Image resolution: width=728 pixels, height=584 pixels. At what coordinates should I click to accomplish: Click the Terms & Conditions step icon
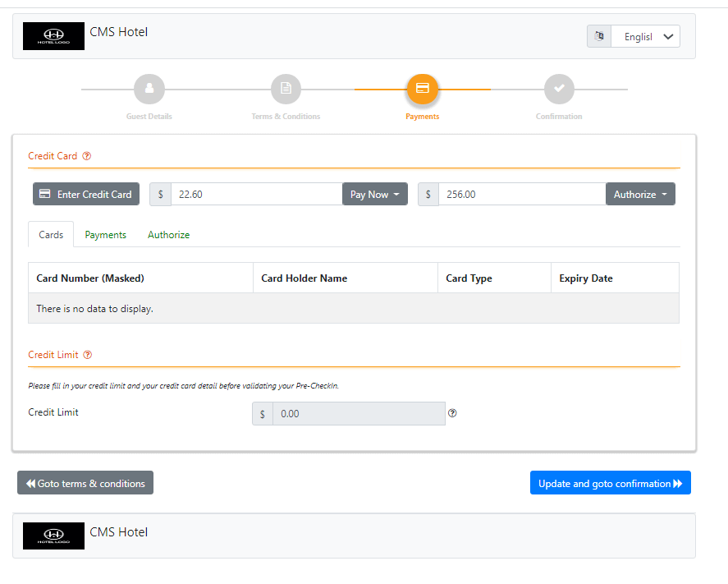(286, 89)
